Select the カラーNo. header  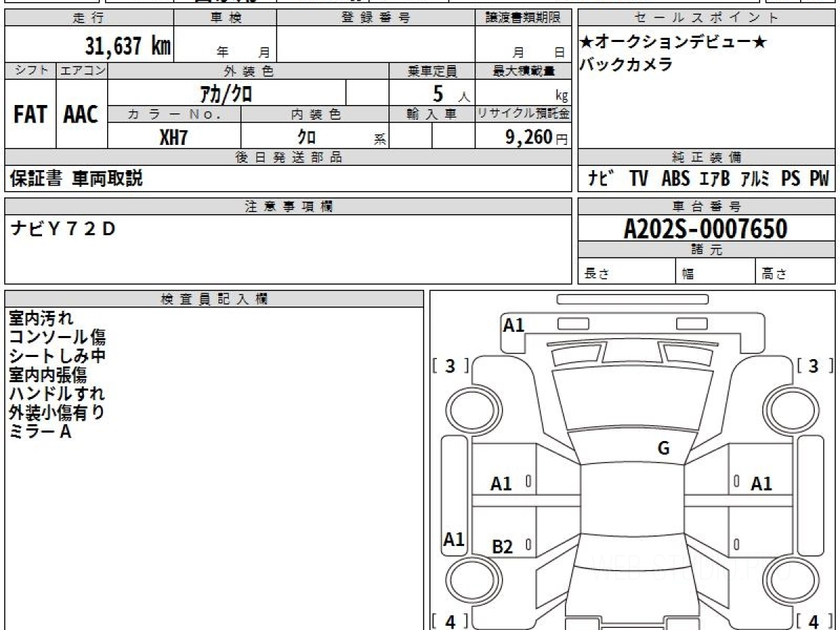(174, 114)
